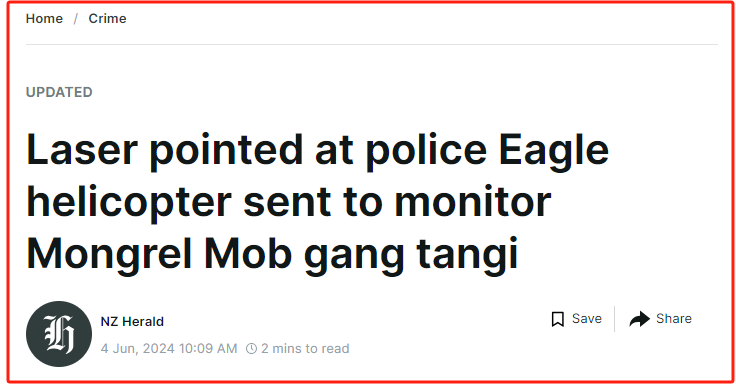
Task: Click the NZ Herald circular logo
Action: pyautogui.click(x=59, y=334)
